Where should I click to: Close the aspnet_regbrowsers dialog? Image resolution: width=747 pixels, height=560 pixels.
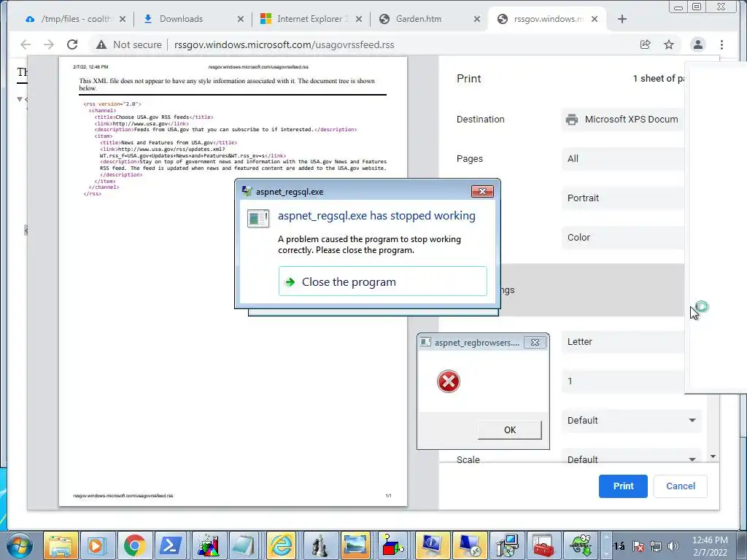click(x=535, y=343)
